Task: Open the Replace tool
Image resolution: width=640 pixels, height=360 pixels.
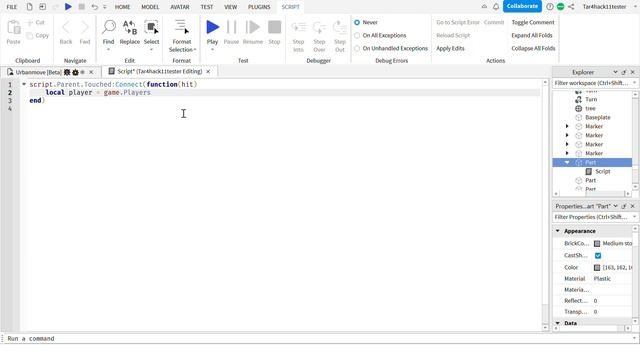Action: (x=130, y=27)
